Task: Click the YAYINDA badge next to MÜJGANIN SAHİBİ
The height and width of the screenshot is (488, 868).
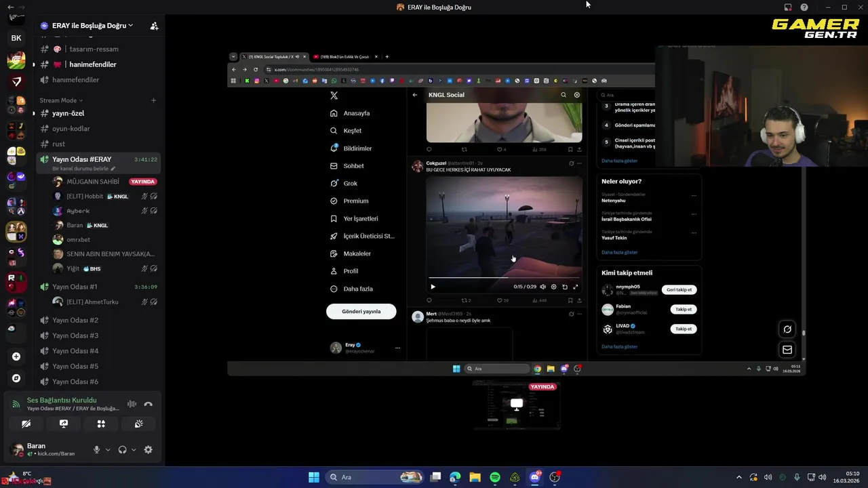Action: 143,182
